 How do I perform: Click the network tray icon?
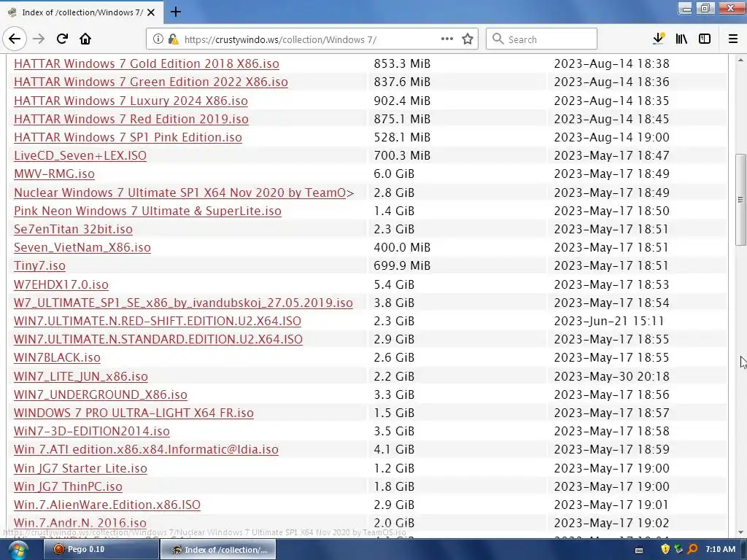point(678,550)
